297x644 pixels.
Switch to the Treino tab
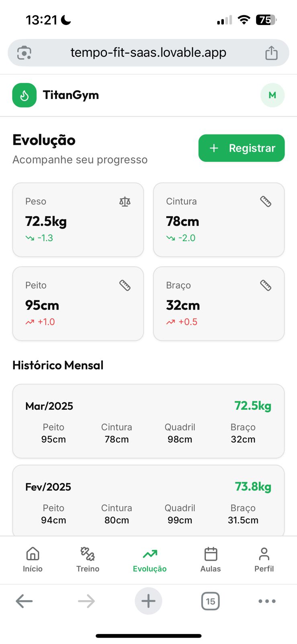click(x=88, y=559)
